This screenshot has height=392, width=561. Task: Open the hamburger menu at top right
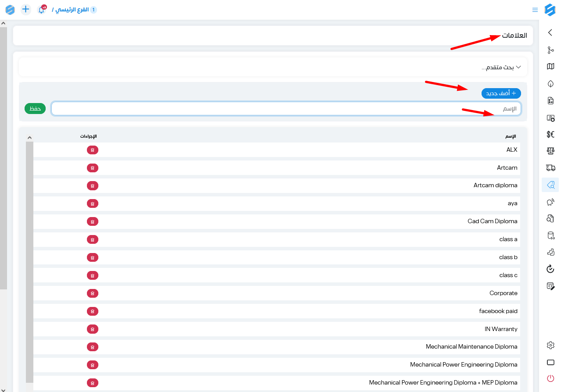coord(535,10)
